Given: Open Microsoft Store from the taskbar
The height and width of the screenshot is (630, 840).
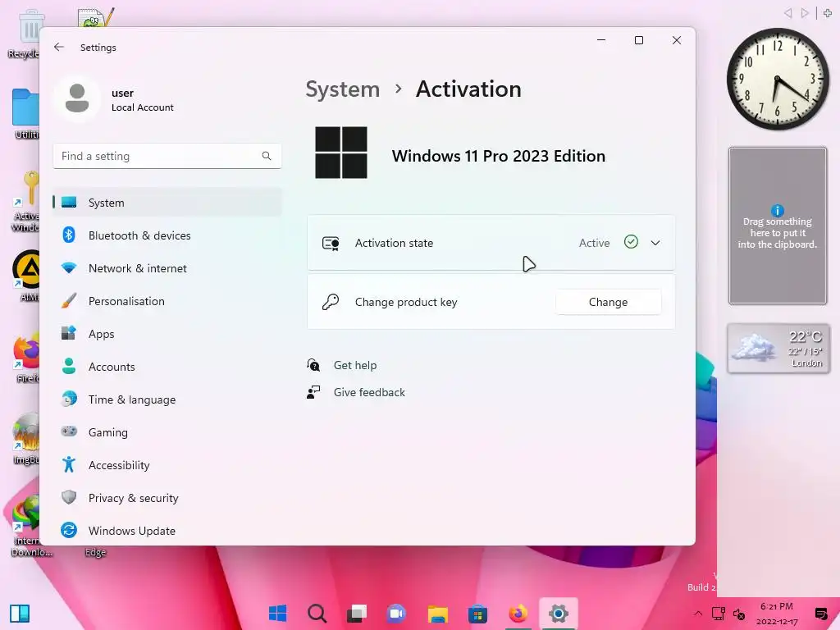Looking at the screenshot, I should click(477, 614).
